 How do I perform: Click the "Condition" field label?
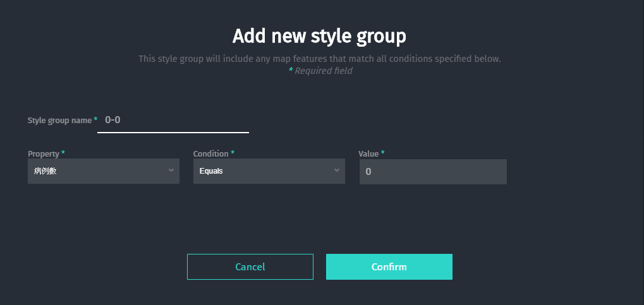pos(210,153)
